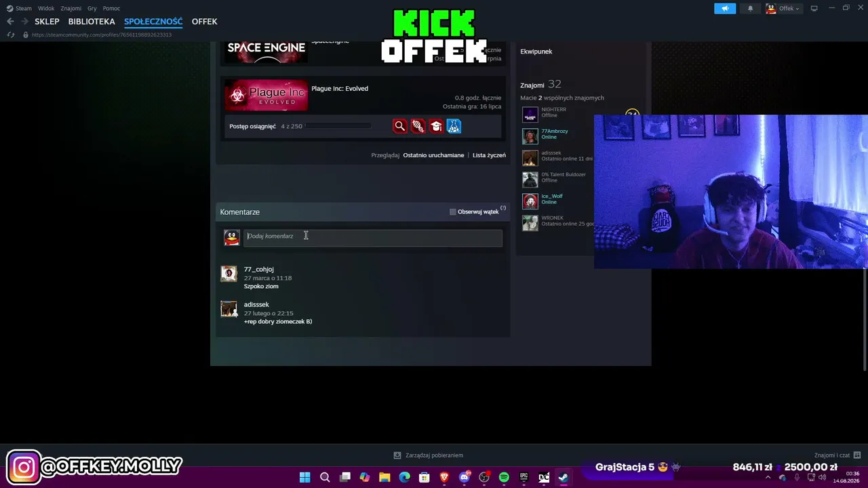Click 77_cohjoj's comment avatar
The width and height of the screenshot is (868, 488).
(x=229, y=273)
